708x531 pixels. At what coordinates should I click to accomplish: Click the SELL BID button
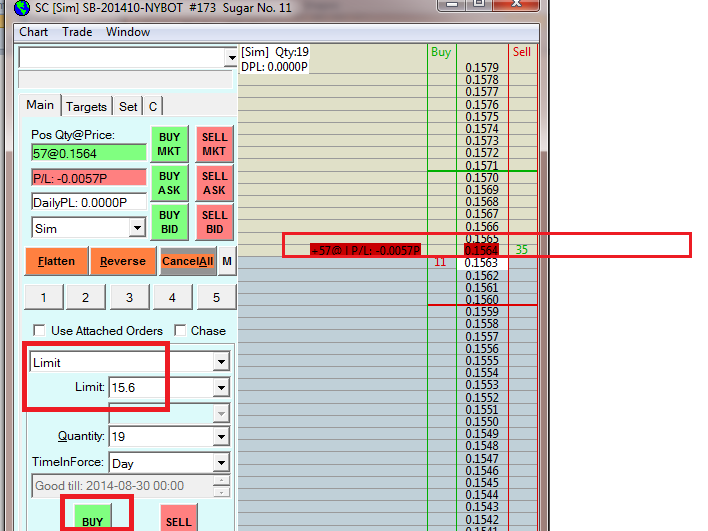[214, 222]
